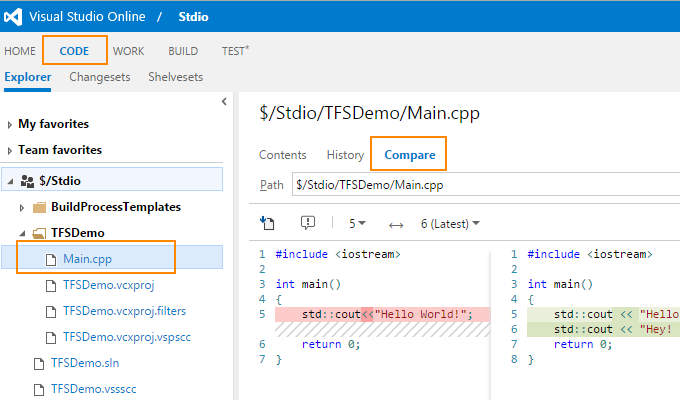Image resolution: width=680 pixels, height=400 pixels.
Task: Click the BuildProcessTemplates folder icon
Action: click(39, 207)
